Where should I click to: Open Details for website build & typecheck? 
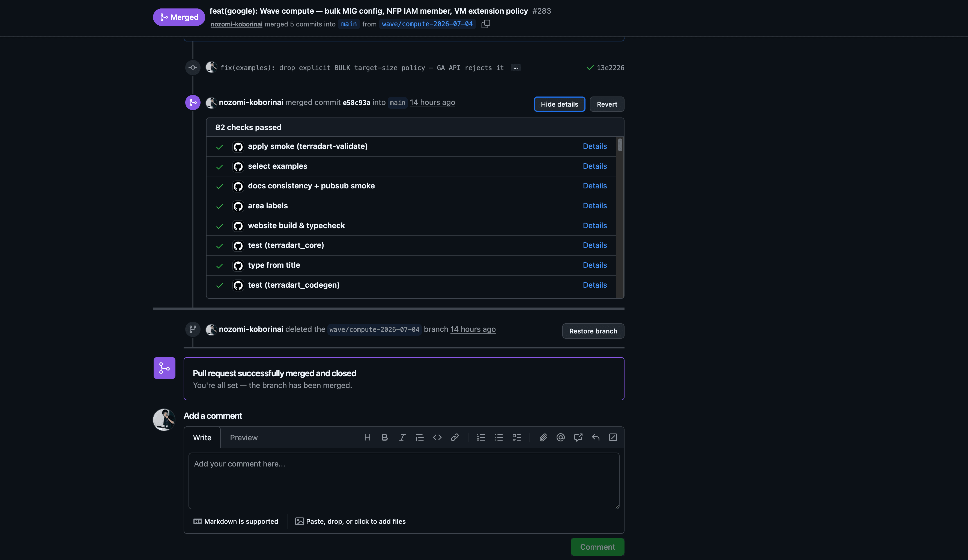(594, 226)
